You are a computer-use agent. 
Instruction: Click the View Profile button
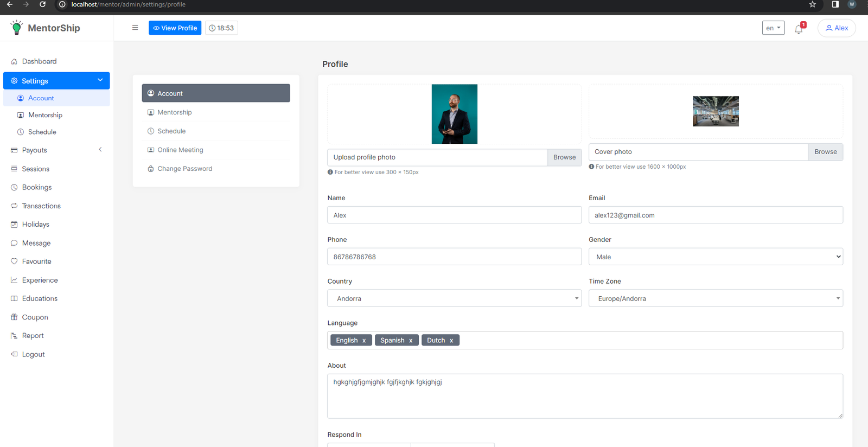[x=175, y=28]
